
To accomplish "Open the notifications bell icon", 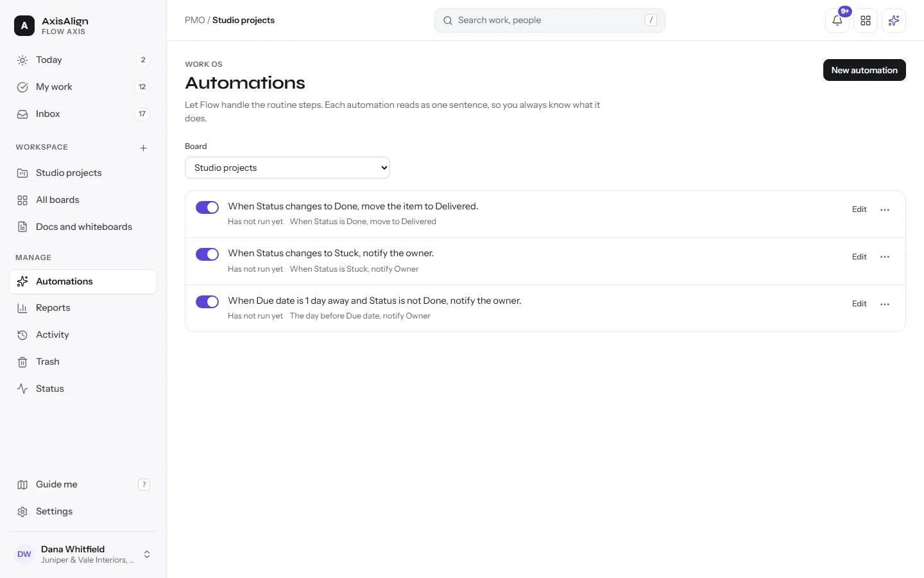I will click(837, 21).
